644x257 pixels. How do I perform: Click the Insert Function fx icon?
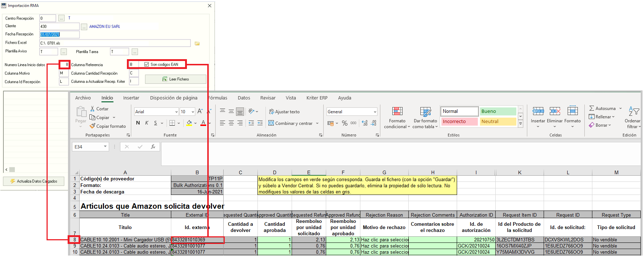[x=153, y=147]
